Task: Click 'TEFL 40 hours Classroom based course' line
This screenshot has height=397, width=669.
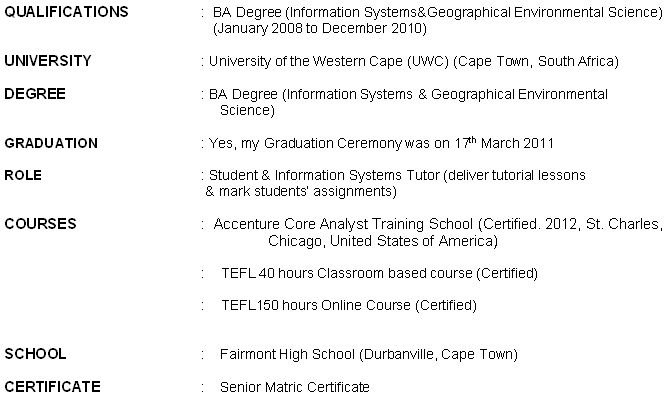Action: (379, 273)
